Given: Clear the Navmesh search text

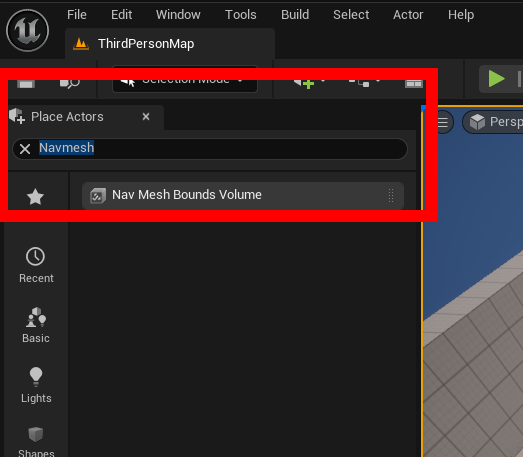Looking at the screenshot, I should (25, 149).
